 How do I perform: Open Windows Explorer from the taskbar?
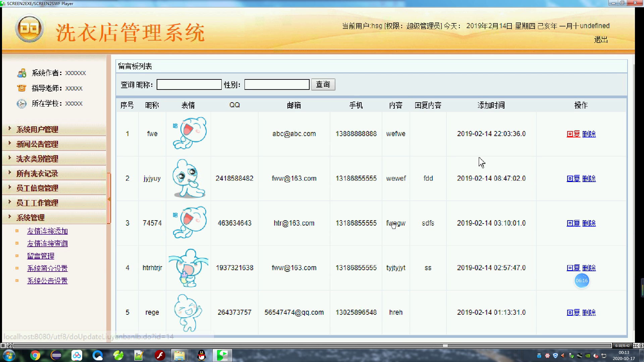[x=179, y=355]
